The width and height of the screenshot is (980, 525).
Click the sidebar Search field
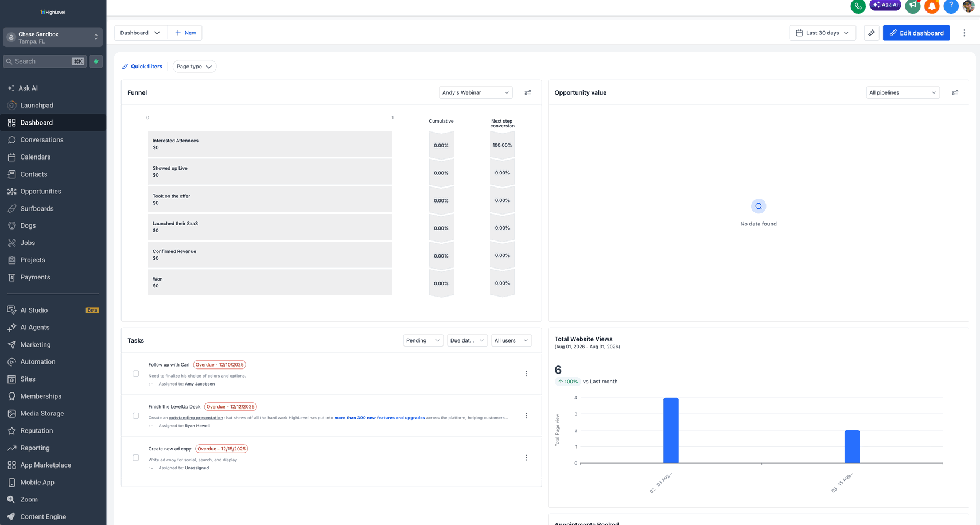click(x=45, y=61)
